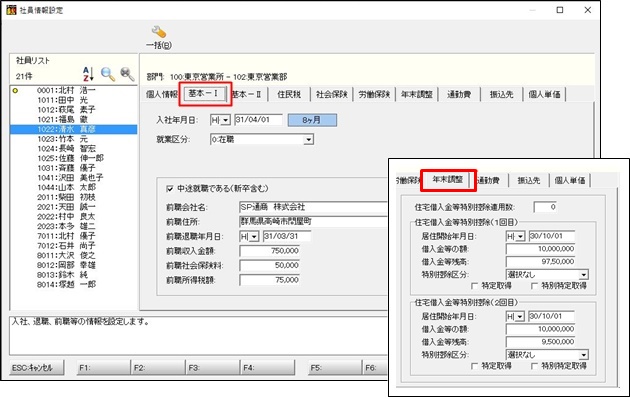The image size is (630, 398).
Task: Open the 住民税 tab
Action: pos(289,94)
